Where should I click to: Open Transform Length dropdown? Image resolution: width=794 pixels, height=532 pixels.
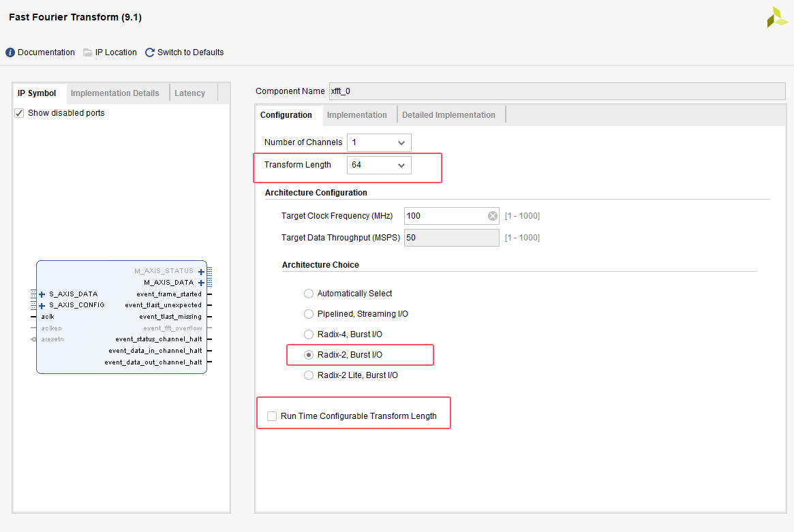[379, 165]
